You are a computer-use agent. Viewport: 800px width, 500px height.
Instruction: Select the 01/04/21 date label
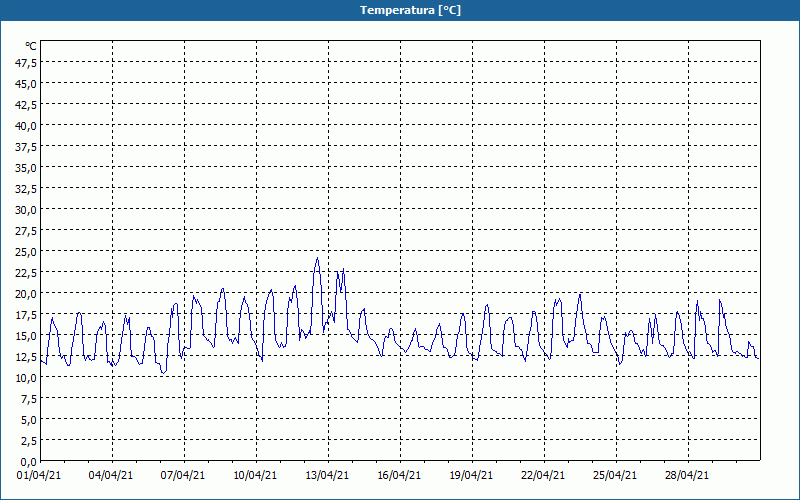(x=39, y=475)
